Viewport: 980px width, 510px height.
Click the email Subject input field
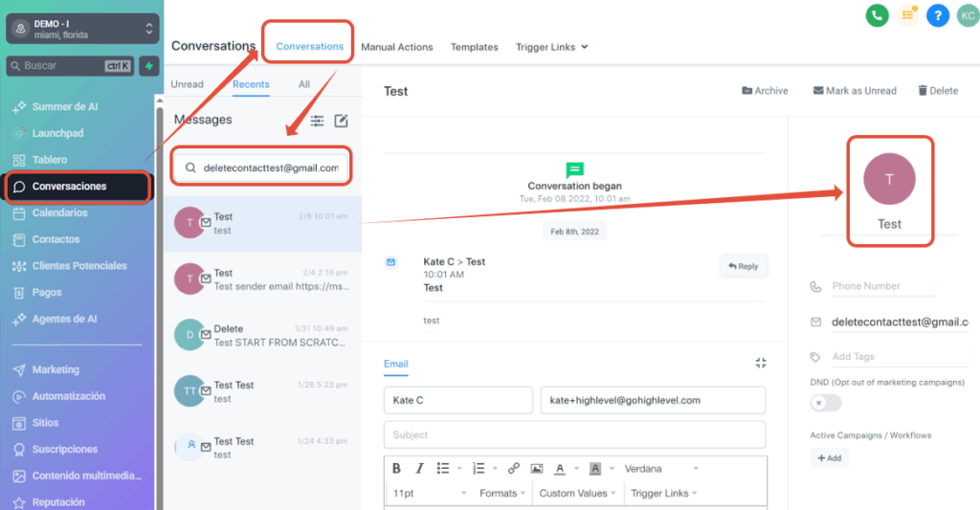click(574, 434)
